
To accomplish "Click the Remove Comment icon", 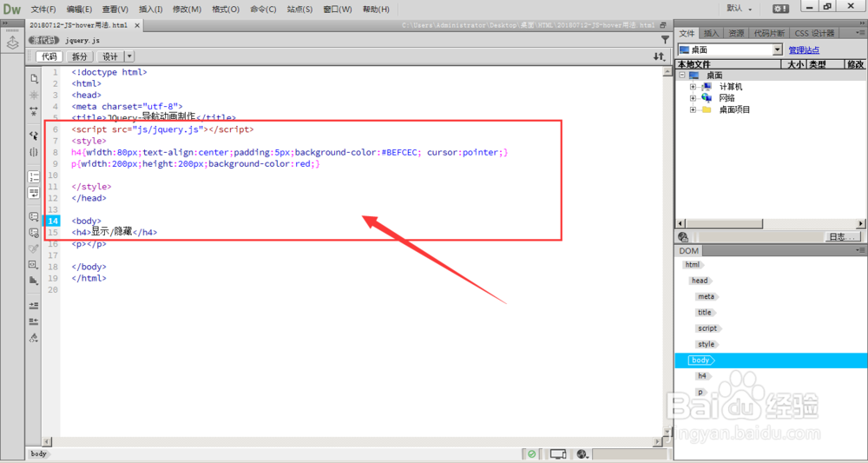I will click(x=34, y=233).
